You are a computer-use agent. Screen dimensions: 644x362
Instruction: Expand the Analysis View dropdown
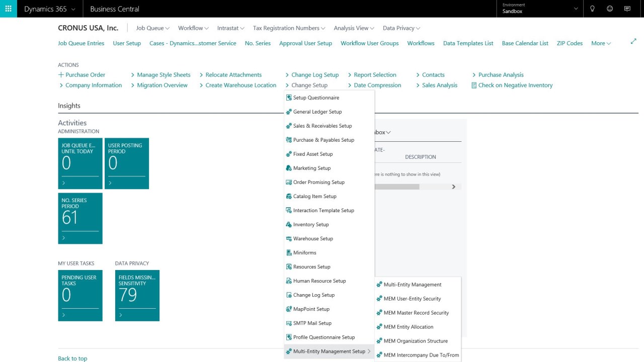pos(354,28)
